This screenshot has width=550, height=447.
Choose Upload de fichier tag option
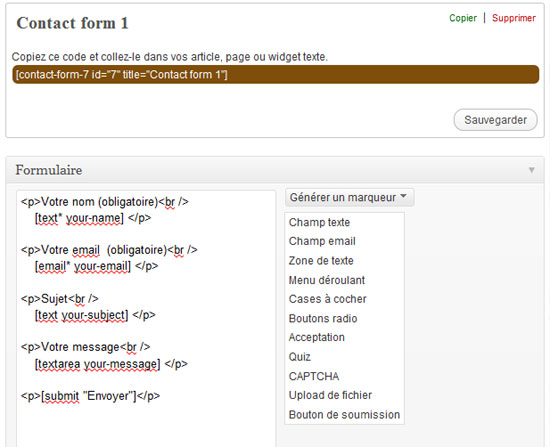[330, 395]
